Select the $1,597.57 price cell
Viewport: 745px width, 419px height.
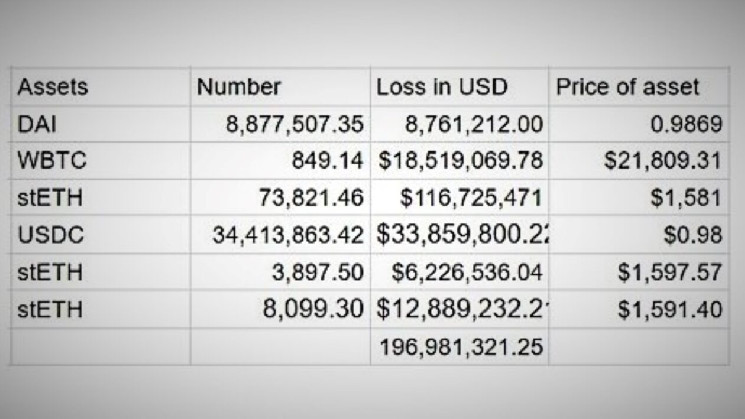pyautogui.click(x=637, y=272)
